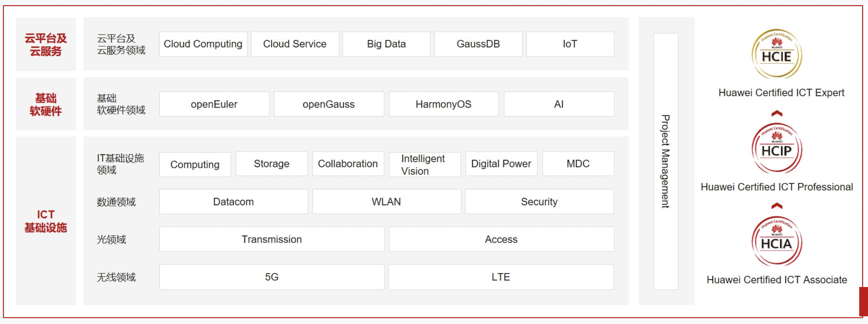This screenshot has height=324, width=868.
Task: Click the HCIE certification badge
Action: coord(777,54)
